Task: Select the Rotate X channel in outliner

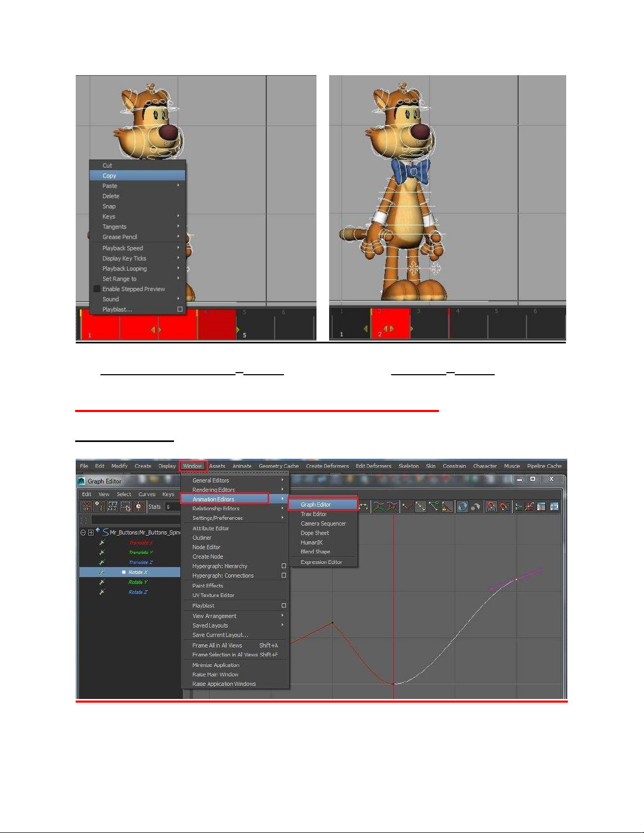Action: point(138,572)
